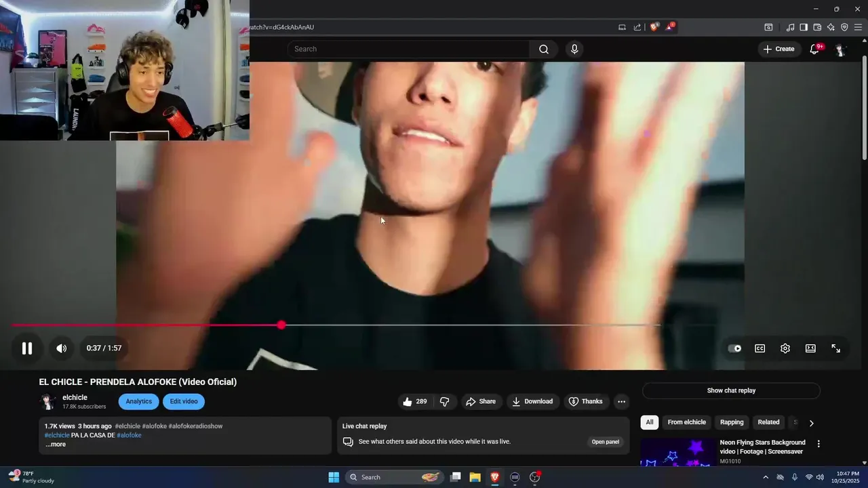Viewport: 868px width, 488px height.
Task: Click the taskbar Search box
Action: [x=394, y=477]
